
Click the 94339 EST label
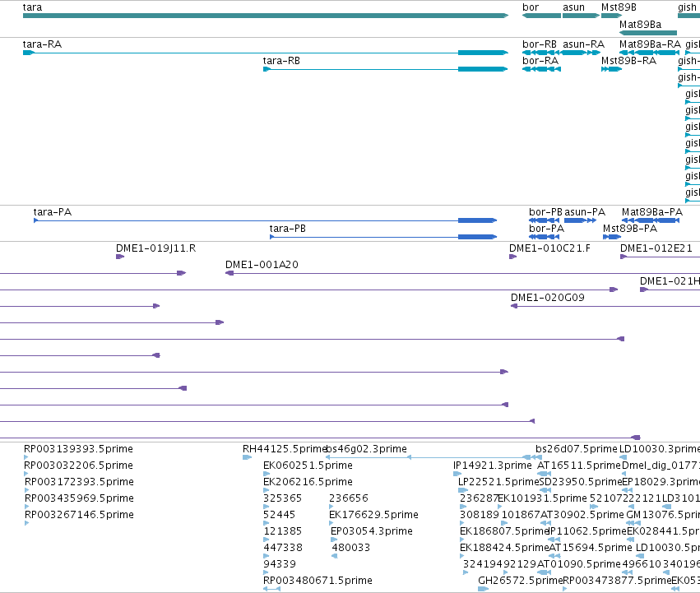280,564
